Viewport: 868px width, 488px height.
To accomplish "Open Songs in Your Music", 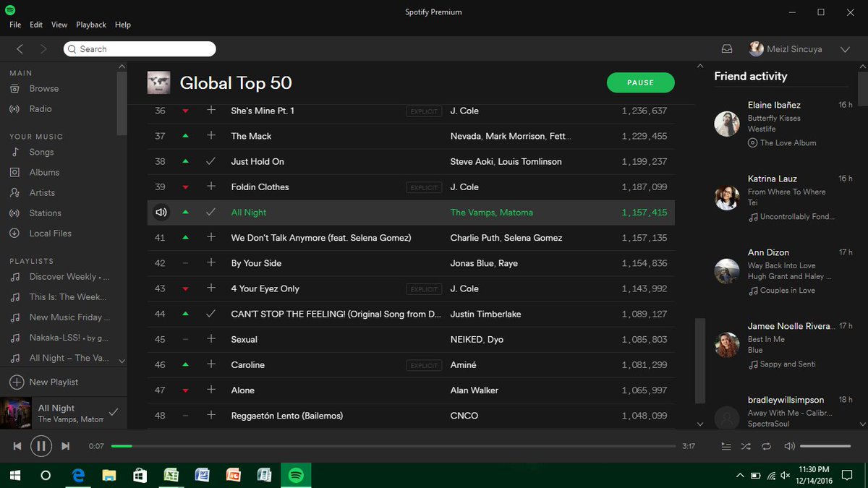I will click(x=41, y=152).
